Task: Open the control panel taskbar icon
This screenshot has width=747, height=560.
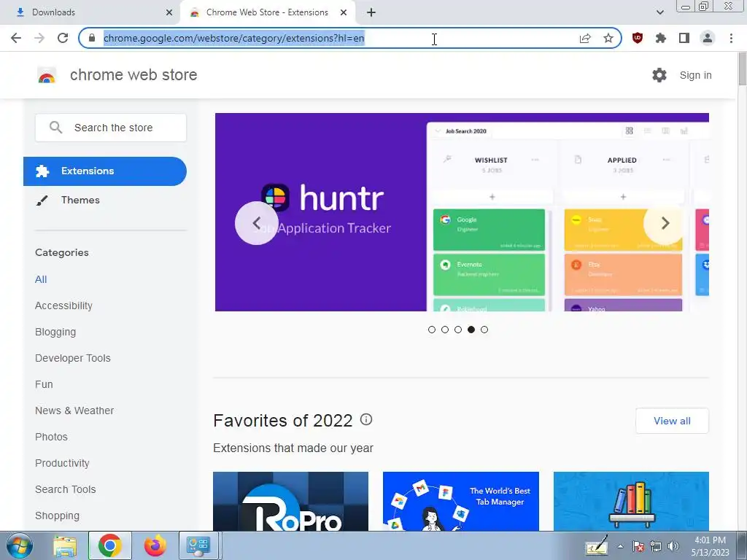Action: coord(198,545)
